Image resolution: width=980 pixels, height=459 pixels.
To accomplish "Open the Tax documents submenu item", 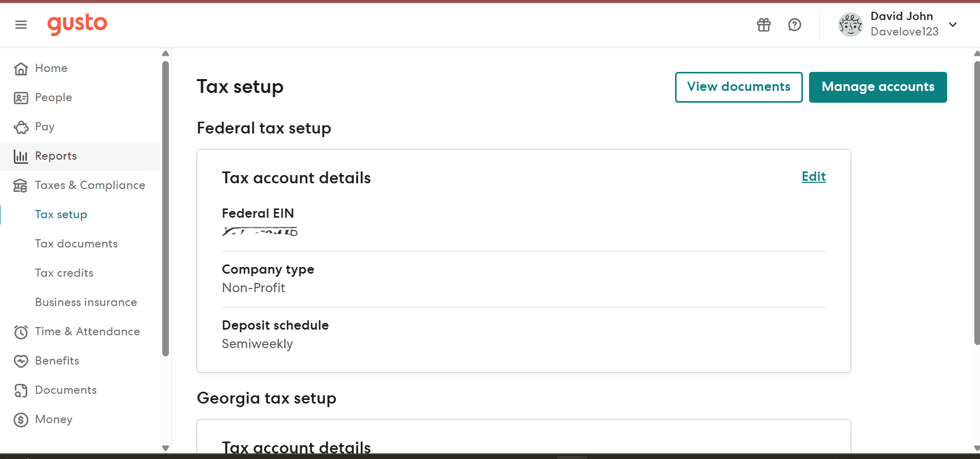I will point(76,244).
